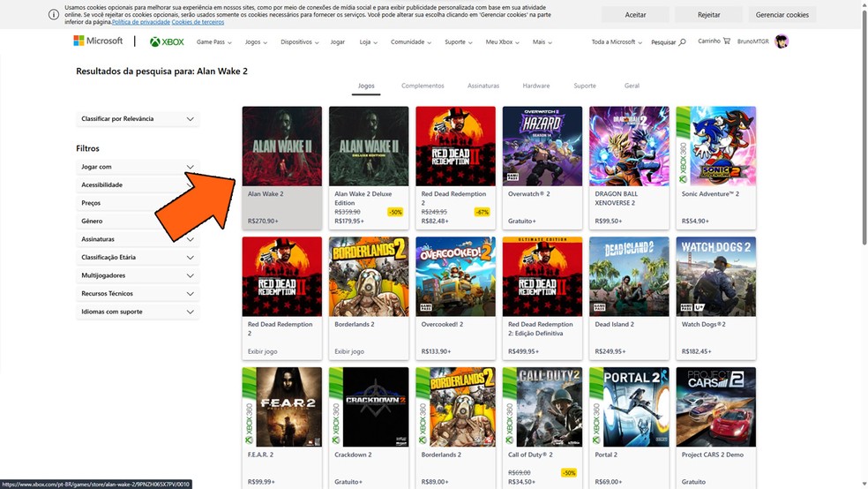
Task: Open Alan Wake 2 Deluxe Edition cover
Action: coord(369,147)
